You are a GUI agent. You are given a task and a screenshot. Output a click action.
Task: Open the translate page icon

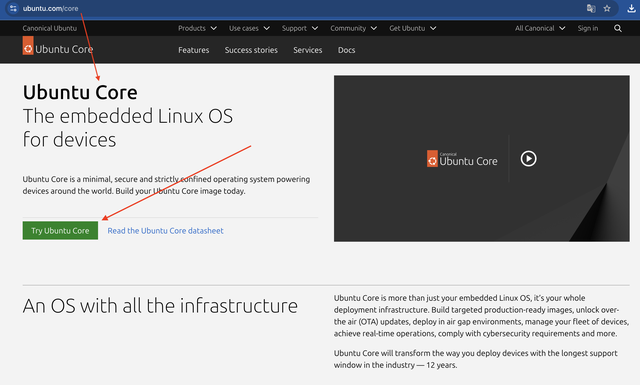pyautogui.click(x=591, y=8)
